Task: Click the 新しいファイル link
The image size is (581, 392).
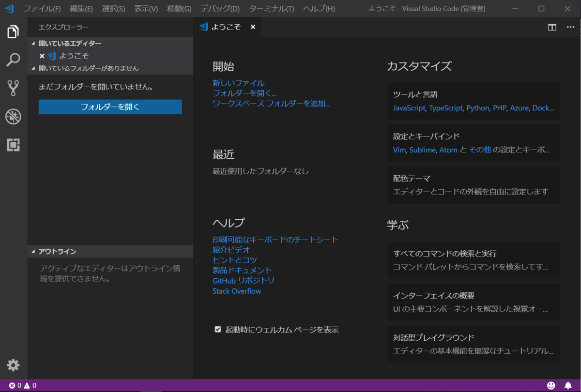Action: pos(239,83)
